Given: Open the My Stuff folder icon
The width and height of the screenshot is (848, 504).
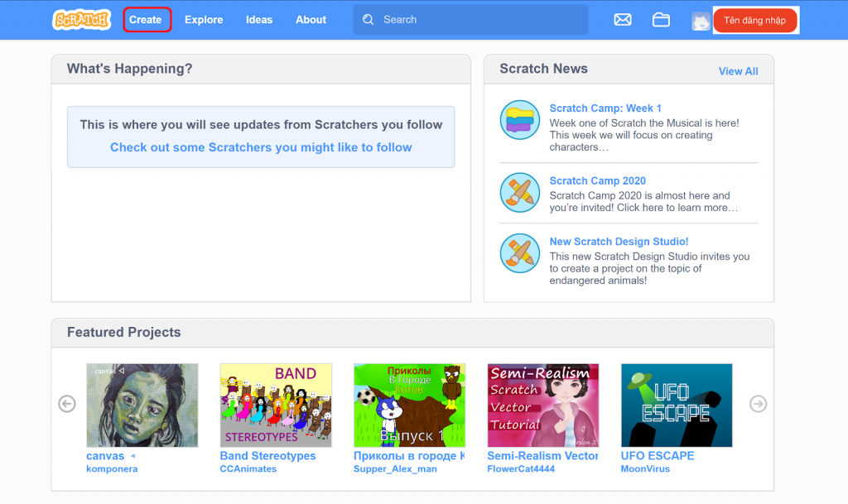Looking at the screenshot, I should (661, 20).
